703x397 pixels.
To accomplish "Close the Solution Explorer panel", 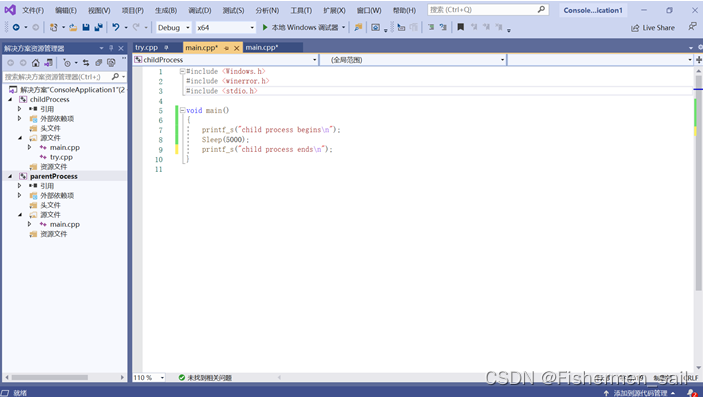I will [121, 48].
